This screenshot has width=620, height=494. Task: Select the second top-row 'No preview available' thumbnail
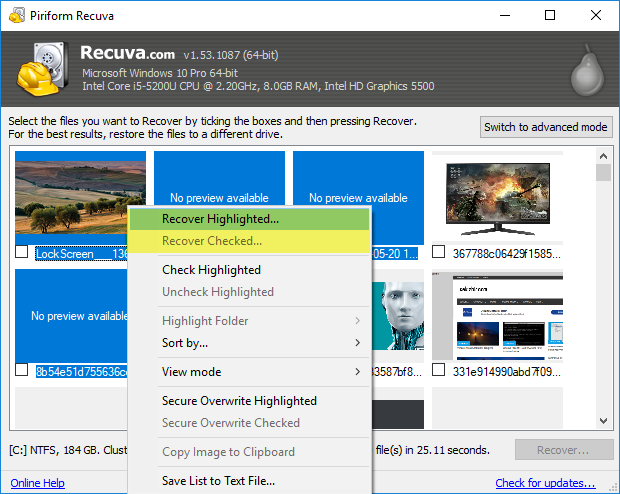pos(219,178)
